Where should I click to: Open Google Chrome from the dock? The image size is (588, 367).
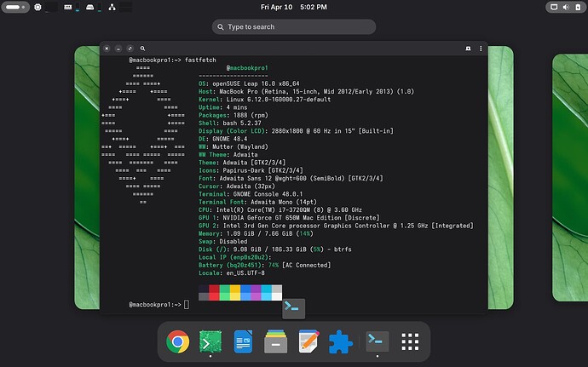177,341
